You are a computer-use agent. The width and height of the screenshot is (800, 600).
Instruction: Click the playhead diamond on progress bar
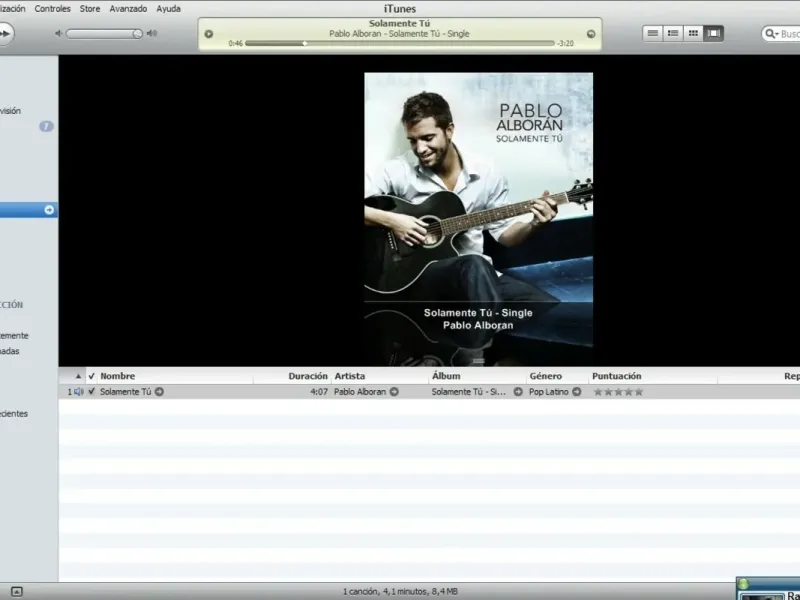[305, 43]
